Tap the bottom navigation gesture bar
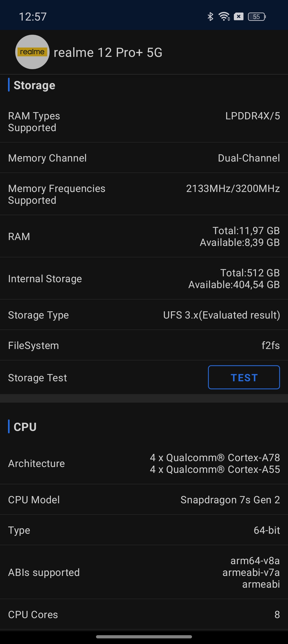 point(144,637)
